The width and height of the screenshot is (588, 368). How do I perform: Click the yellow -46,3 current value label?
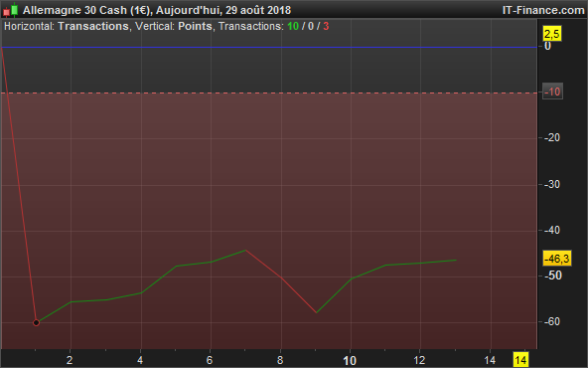click(x=557, y=259)
